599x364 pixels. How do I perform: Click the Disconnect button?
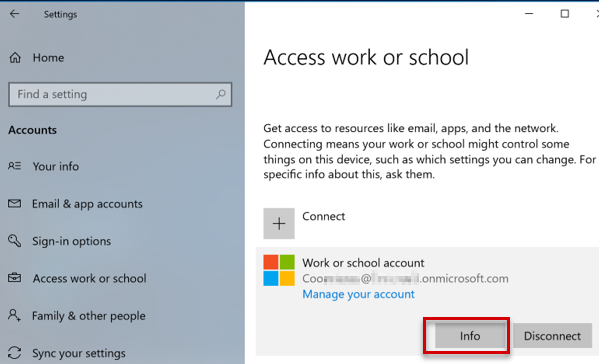click(552, 336)
